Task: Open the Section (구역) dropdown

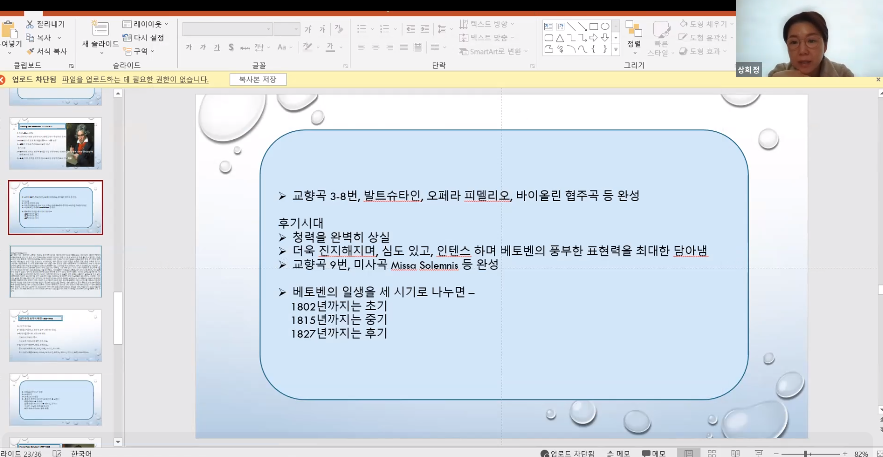Action: (x=140, y=50)
